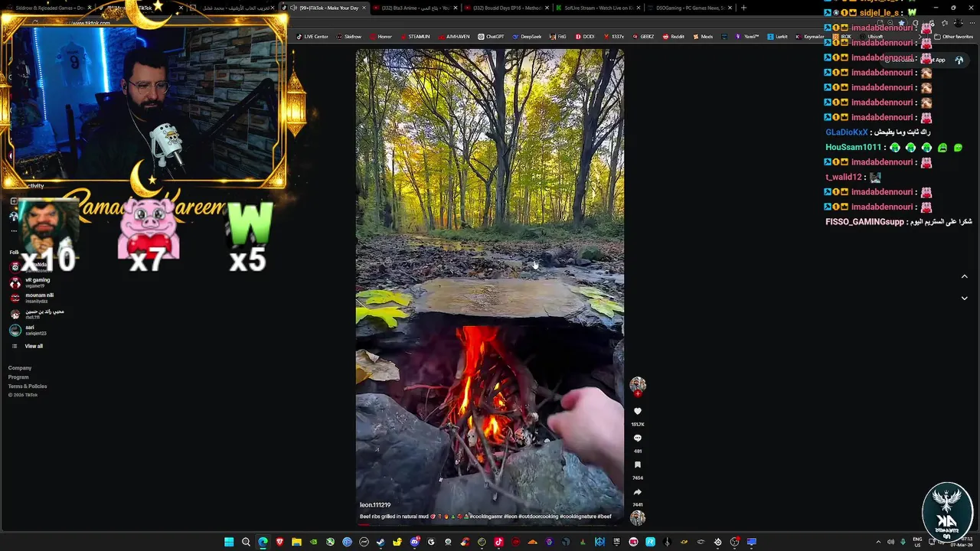Switch to the TikTok Make Your Day tab
This screenshot has height=551, width=980.
[x=325, y=8]
